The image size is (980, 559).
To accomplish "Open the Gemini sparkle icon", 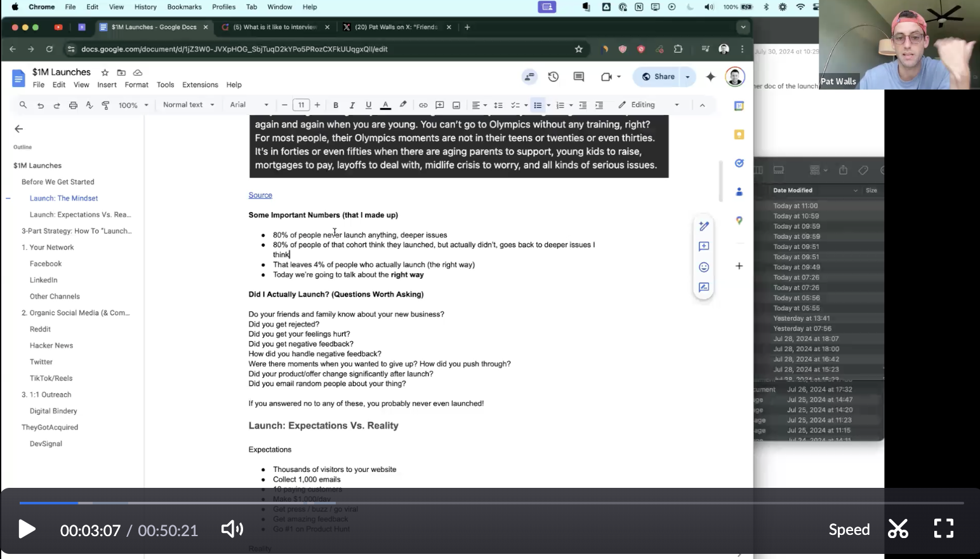I will pos(711,77).
